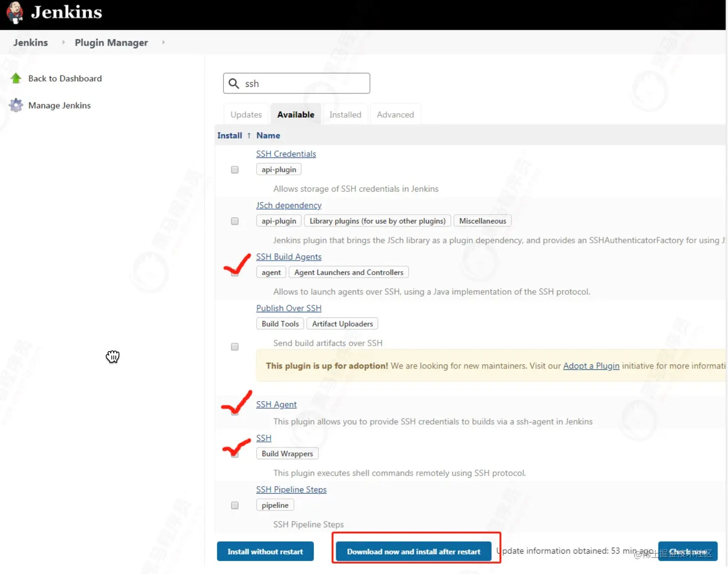Open the SSH Credentials plugin link
The width and height of the screenshot is (728, 574).
[286, 154]
